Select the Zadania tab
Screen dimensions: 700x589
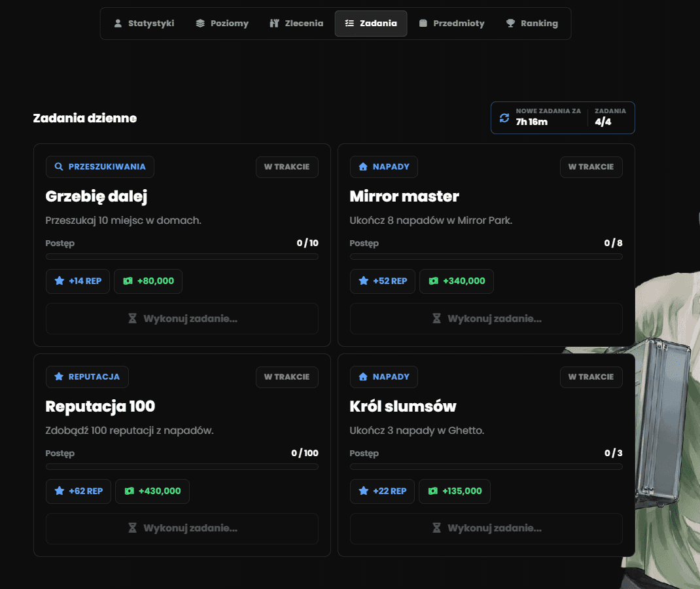(371, 23)
